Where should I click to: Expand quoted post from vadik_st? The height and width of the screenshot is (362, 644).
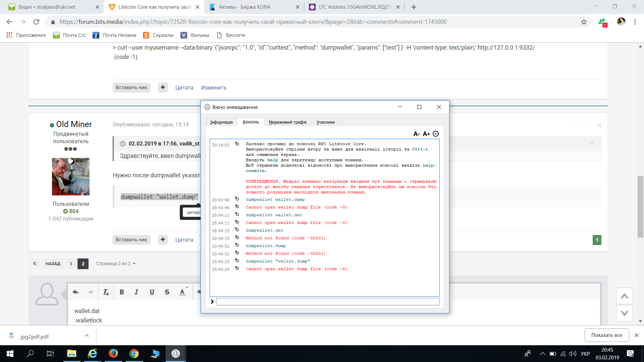(123, 144)
